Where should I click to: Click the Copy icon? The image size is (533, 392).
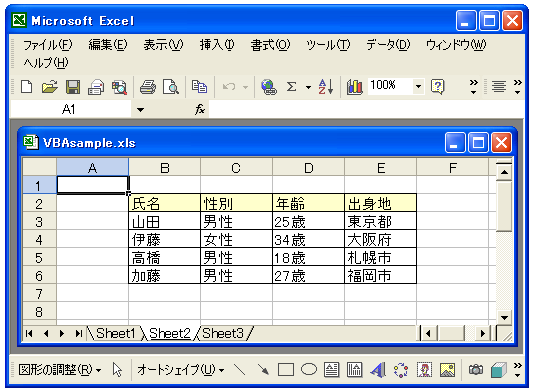coord(199,87)
